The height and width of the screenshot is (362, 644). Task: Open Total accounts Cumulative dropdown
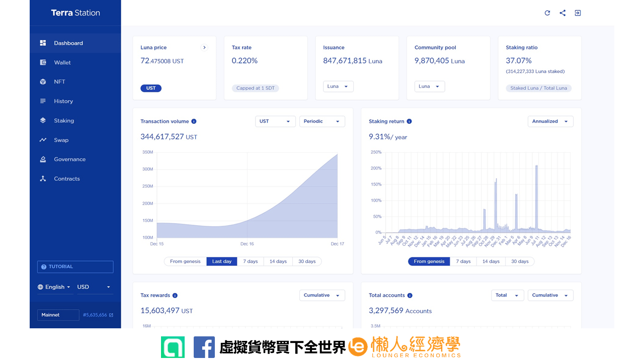pos(550,296)
